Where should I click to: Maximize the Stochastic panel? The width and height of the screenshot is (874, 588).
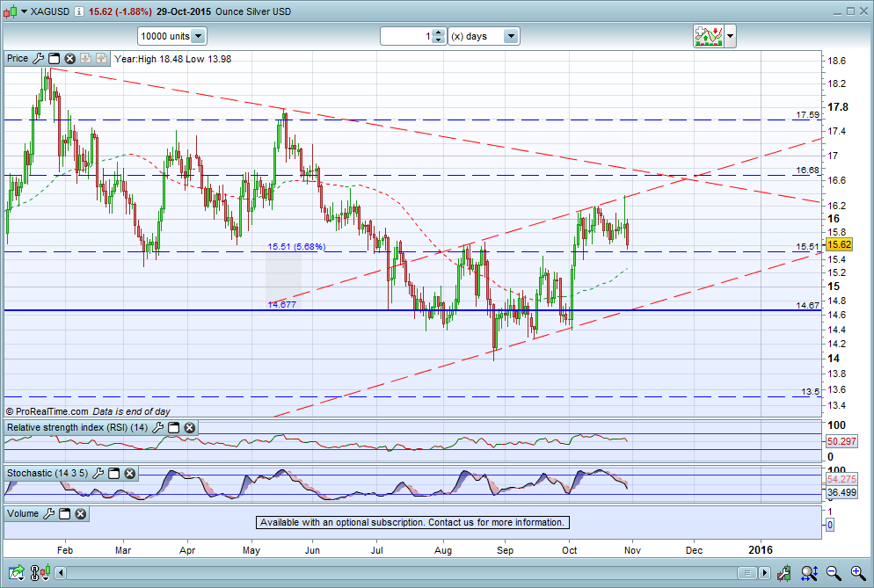113,473
